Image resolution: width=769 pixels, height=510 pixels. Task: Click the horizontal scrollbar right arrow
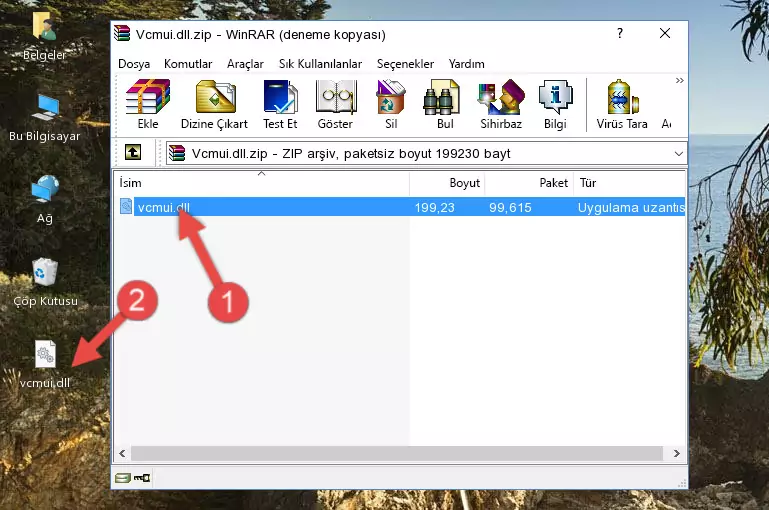pos(676,454)
